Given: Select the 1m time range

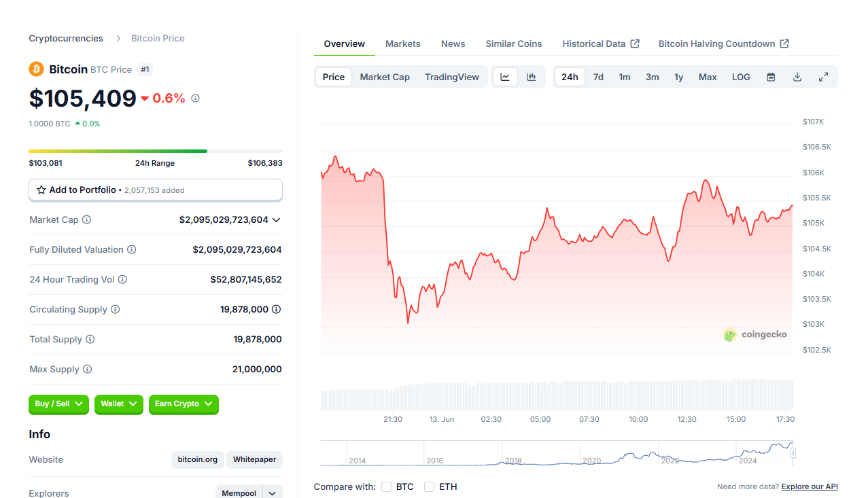Looking at the screenshot, I should coord(625,77).
